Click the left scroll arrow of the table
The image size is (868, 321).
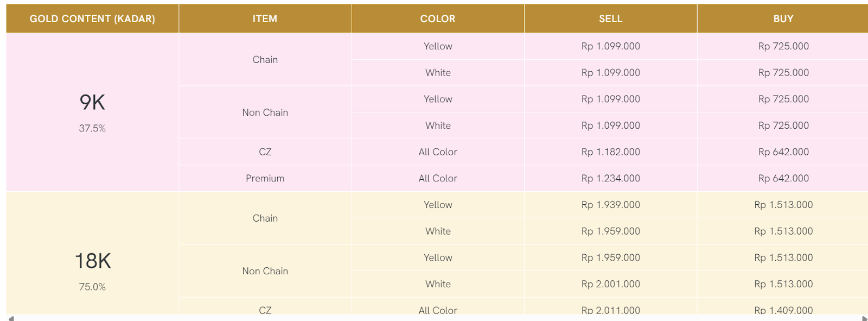coord(11,318)
